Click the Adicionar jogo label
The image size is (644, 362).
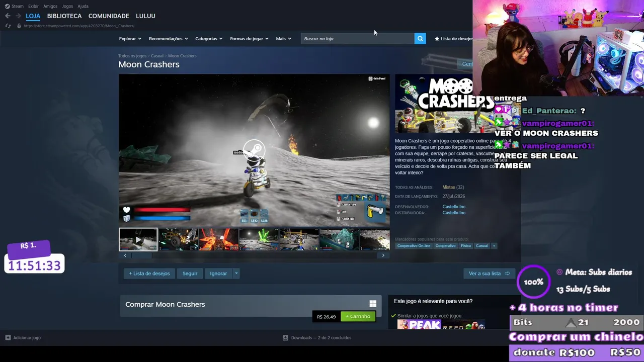(27, 338)
